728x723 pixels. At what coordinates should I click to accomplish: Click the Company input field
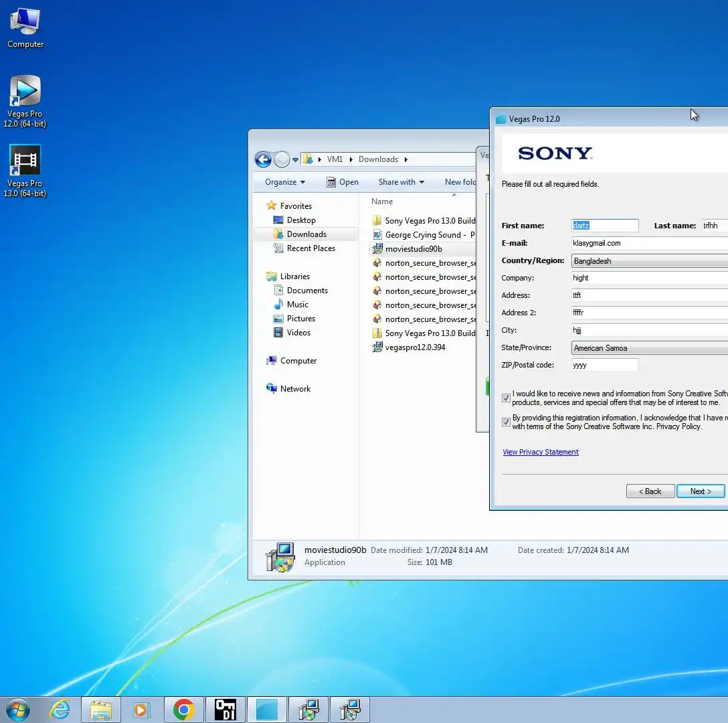pos(650,278)
